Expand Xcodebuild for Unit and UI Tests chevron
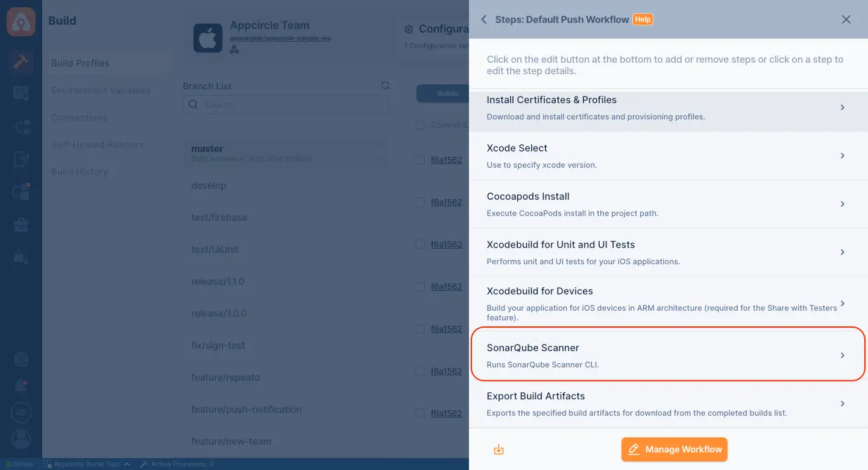This screenshot has width=868, height=470. coord(843,252)
